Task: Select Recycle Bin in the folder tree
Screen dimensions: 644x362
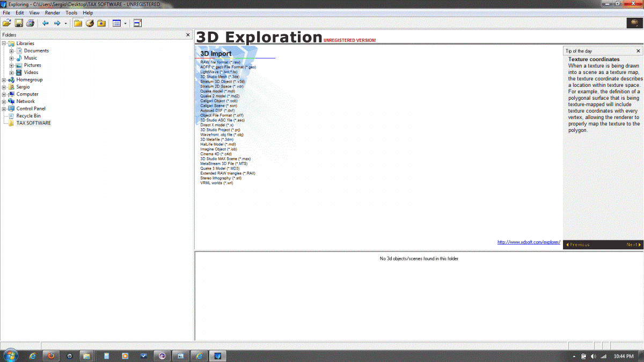Action: (x=28, y=116)
